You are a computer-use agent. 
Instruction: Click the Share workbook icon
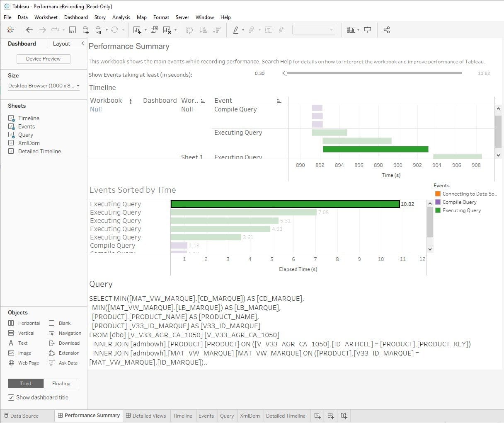(387, 30)
